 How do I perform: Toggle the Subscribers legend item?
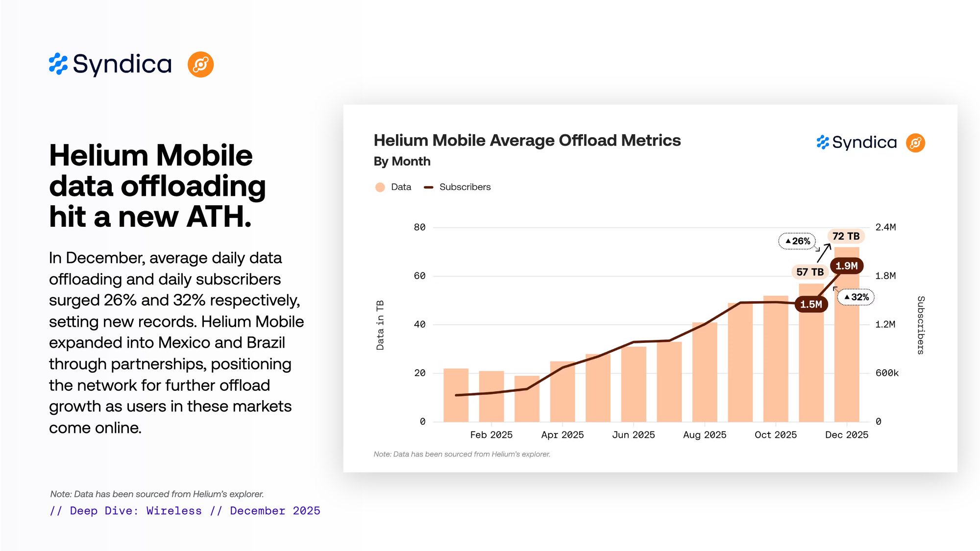click(x=464, y=187)
